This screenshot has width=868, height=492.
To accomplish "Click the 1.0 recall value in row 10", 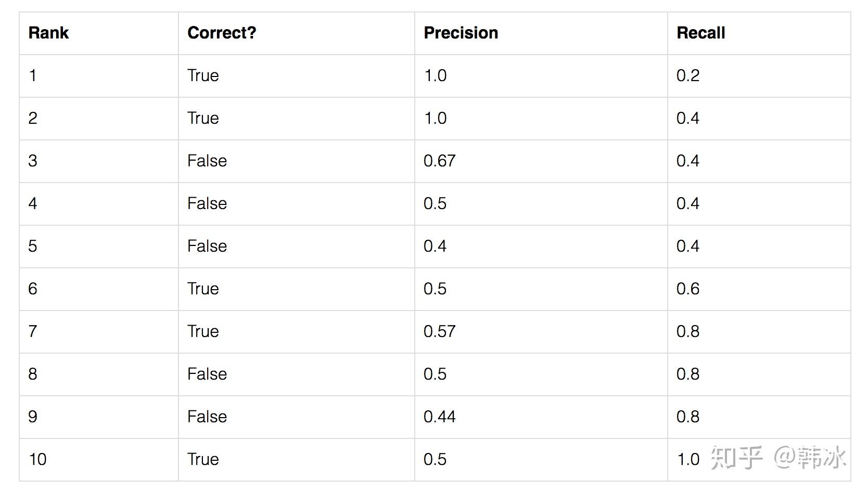I will [687, 459].
